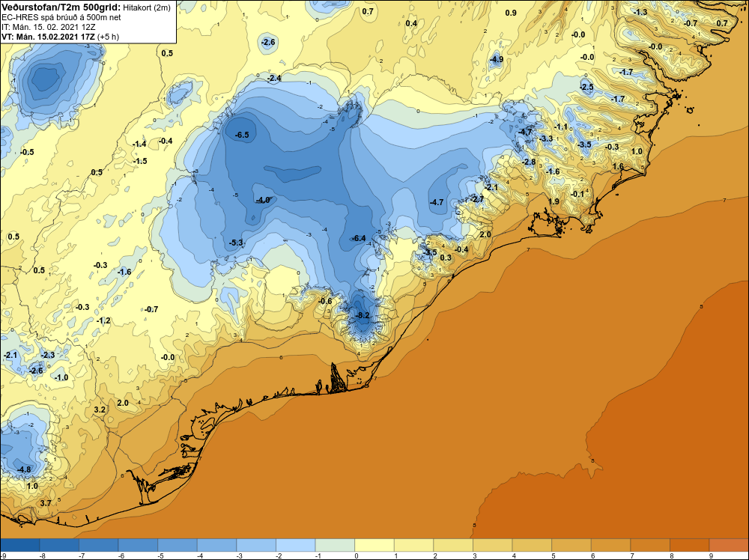This screenshot has height=560, width=749.
Task: Click the 1.9 temperature label on the map
Action: click(x=554, y=201)
